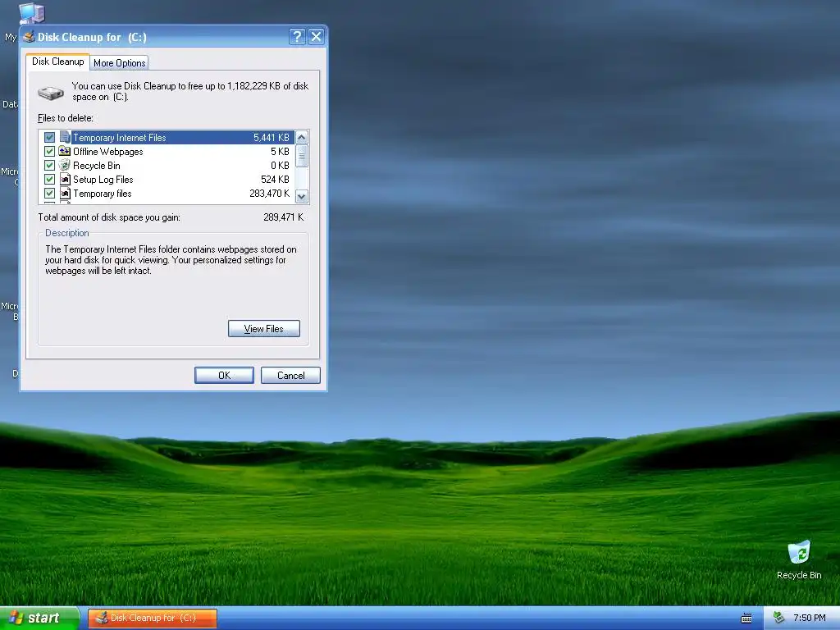Click the disk drive icon in dialog
Image resolution: width=840 pixels, height=630 pixels.
pyautogui.click(x=51, y=94)
